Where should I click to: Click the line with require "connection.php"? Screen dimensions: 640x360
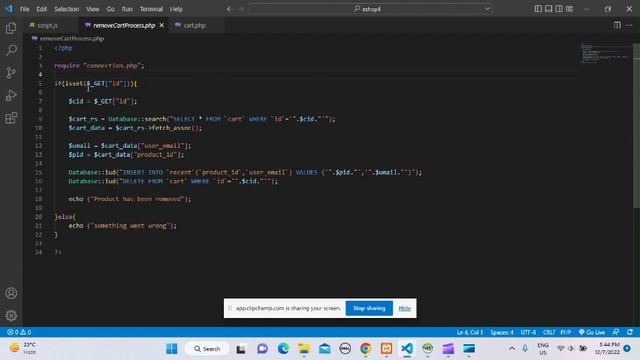tap(99, 66)
